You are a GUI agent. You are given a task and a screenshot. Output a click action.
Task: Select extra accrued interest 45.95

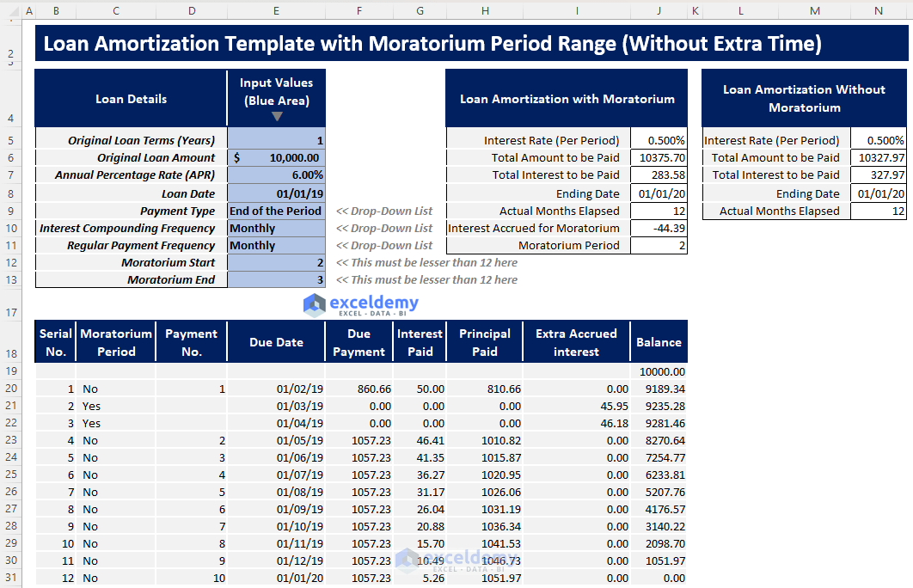[576, 406]
